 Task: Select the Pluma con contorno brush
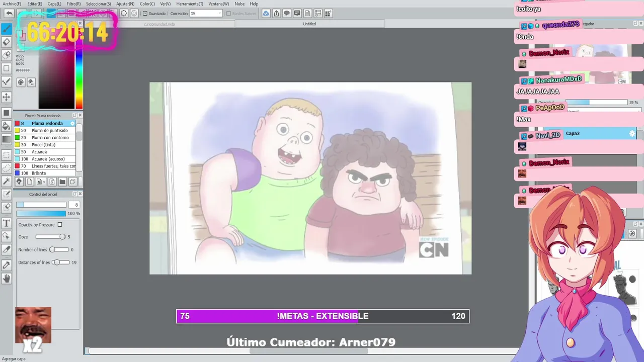pos(45,137)
